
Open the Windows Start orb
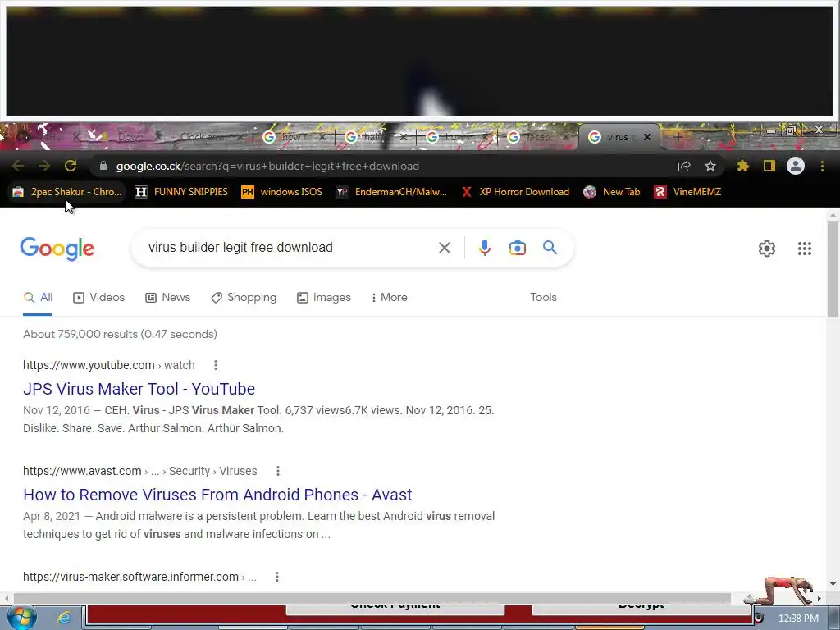(x=22, y=617)
